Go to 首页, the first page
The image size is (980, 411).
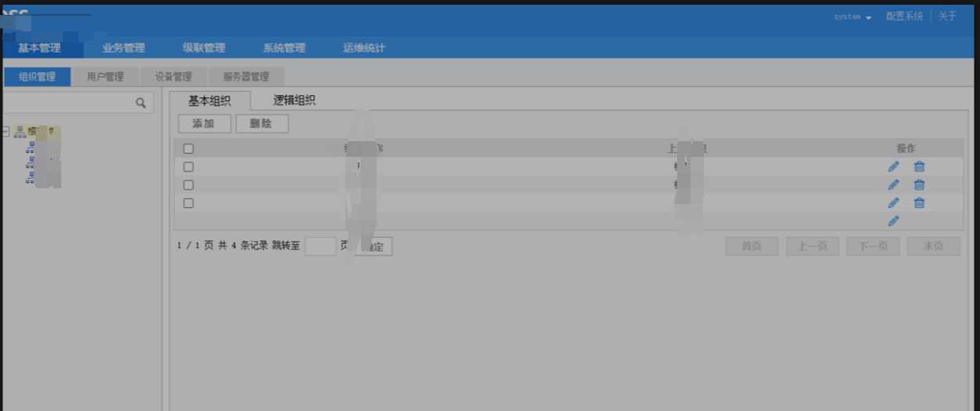point(752,246)
